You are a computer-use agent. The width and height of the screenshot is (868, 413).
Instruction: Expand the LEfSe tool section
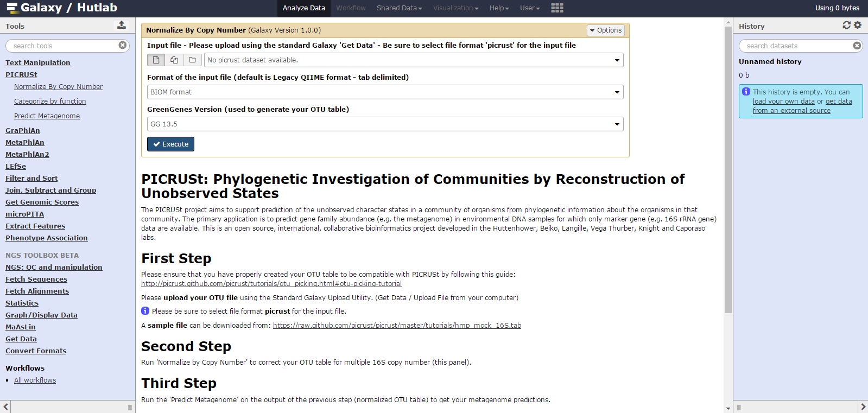pyautogui.click(x=16, y=166)
